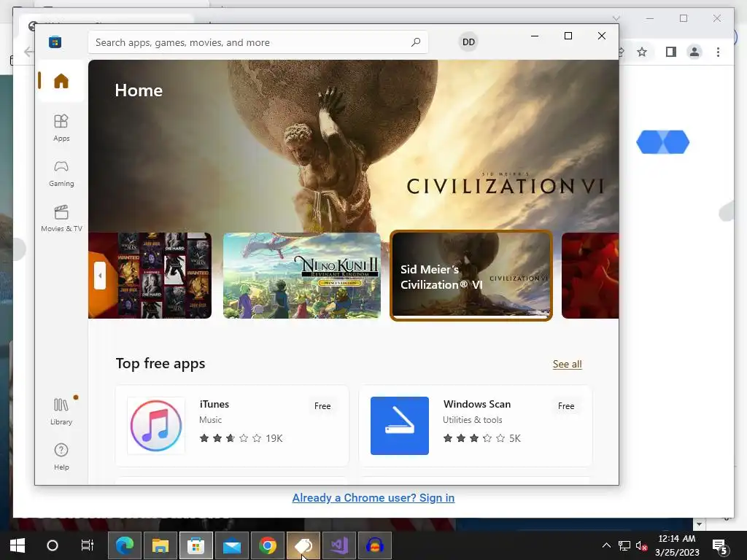Image resolution: width=747 pixels, height=560 pixels.
Task: Open File Explorer from taskbar
Action: (160, 545)
